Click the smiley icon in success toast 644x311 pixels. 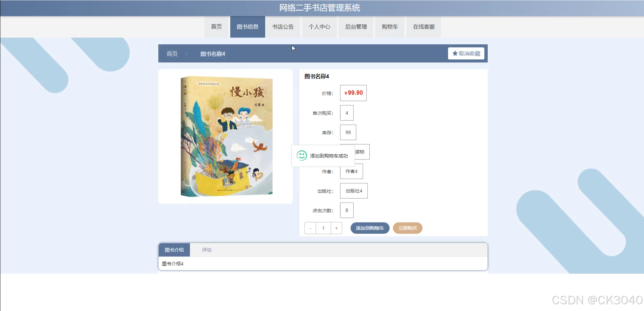click(301, 155)
